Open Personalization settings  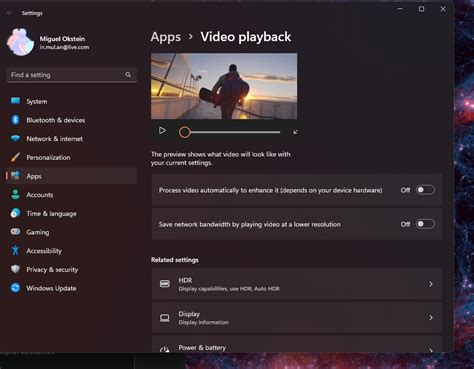coord(71,157)
